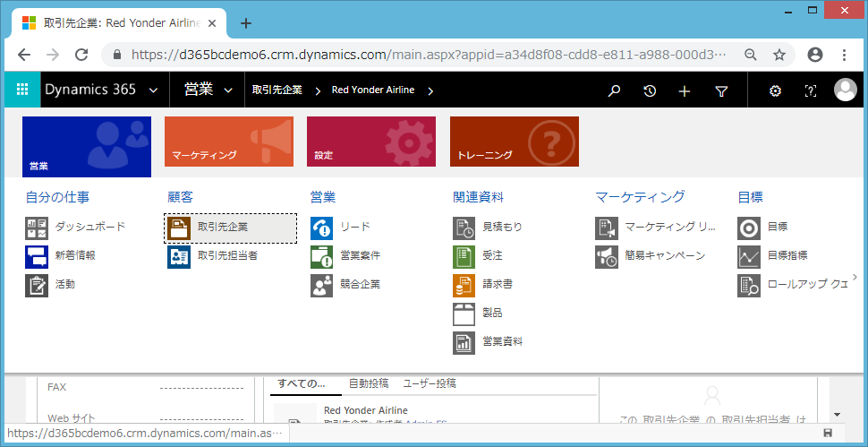Open ダッシュボード from the sitemap

point(76,228)
